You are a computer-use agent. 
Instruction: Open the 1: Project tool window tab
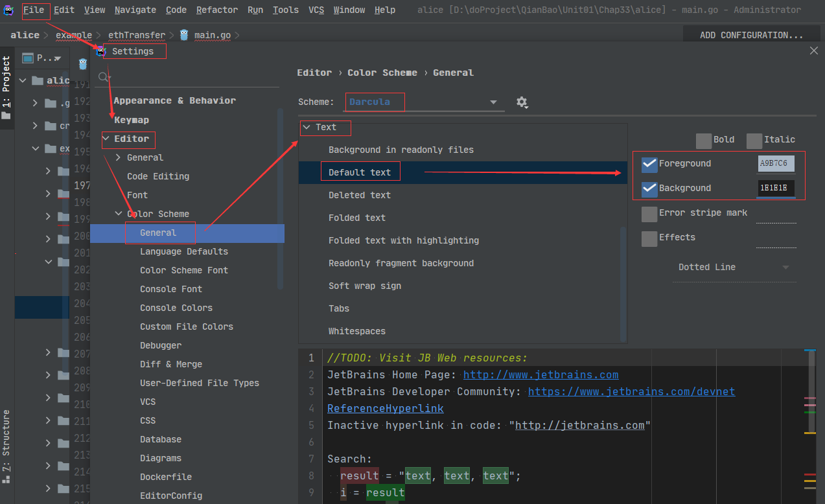[6, 87]
